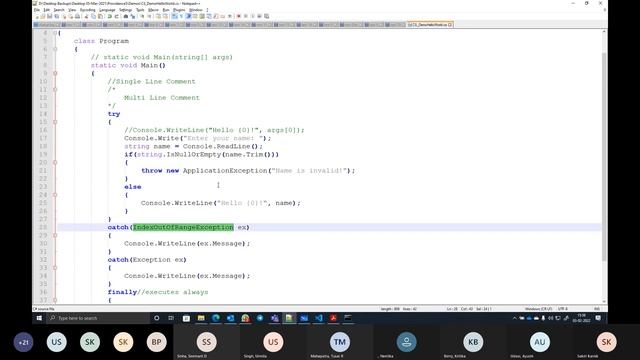Undo the last edit via toolbar
The width and height of the screenshot is (640, 360).
109,16
